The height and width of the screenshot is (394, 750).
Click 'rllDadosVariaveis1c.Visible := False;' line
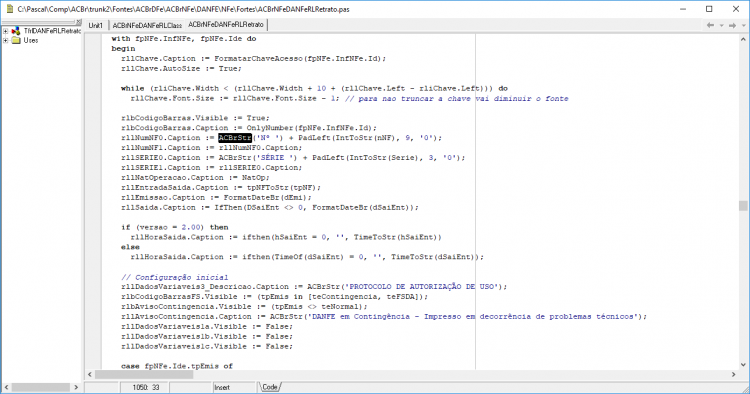point(207,347)
